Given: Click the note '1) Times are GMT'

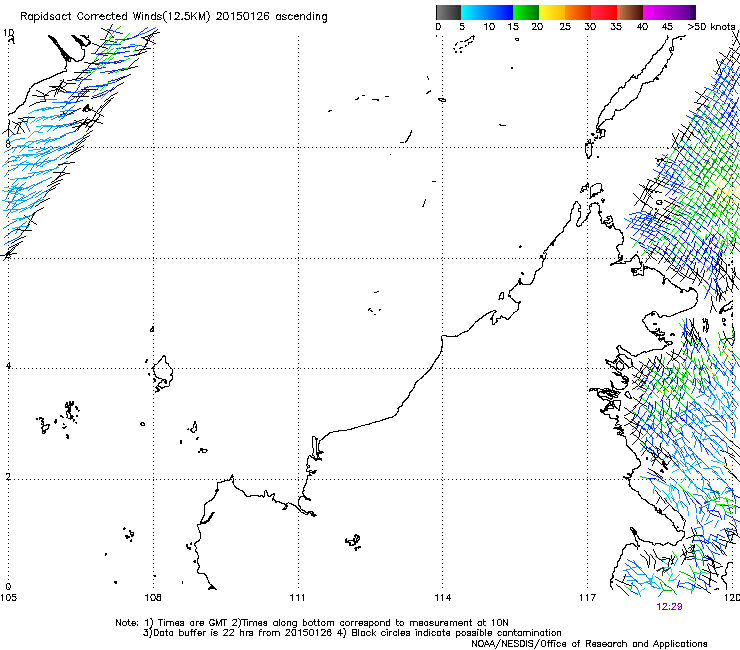Looking at the screenshot, I should point(186,623).
